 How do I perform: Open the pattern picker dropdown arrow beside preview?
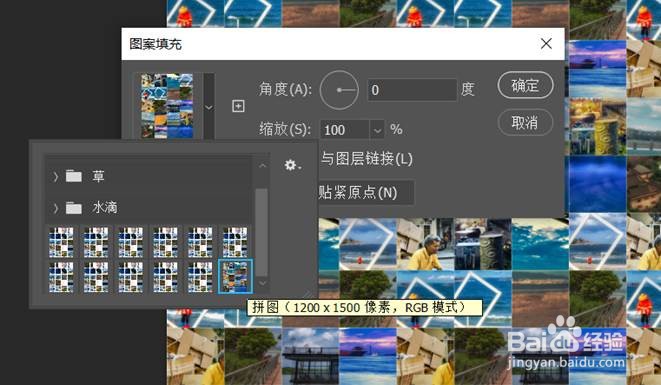coord(209,107)
